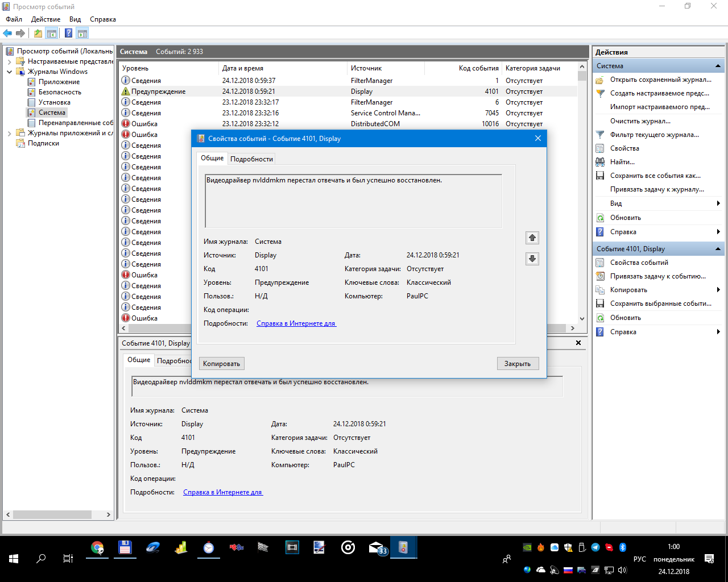
Task: Collapse the Журналы Windows tree node
Action: click(10, 72)
